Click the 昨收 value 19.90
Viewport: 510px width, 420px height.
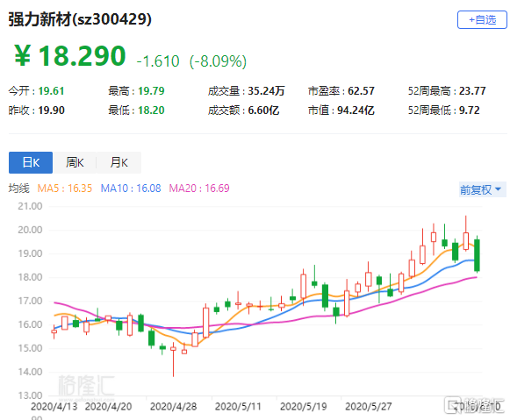pos(51,110)
